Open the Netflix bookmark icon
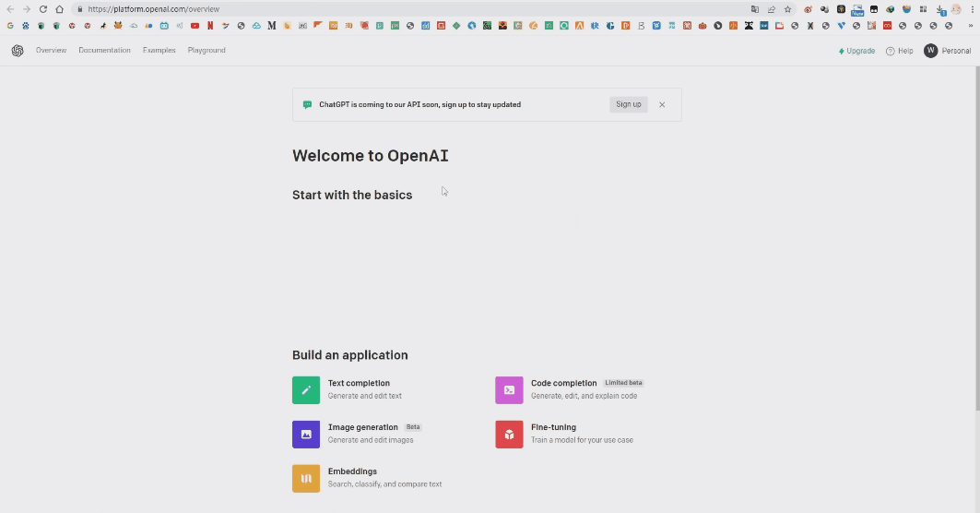Image resolution: width=980 pixels, height=513 pixels. tap(210, 26)
